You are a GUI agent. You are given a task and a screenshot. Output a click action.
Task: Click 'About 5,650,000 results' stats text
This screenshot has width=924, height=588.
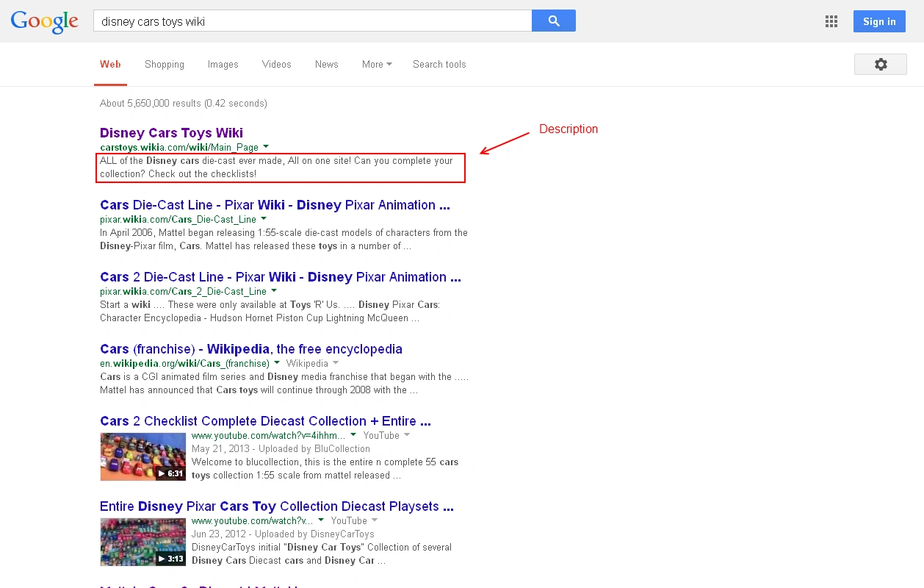[x=184, y=104]
